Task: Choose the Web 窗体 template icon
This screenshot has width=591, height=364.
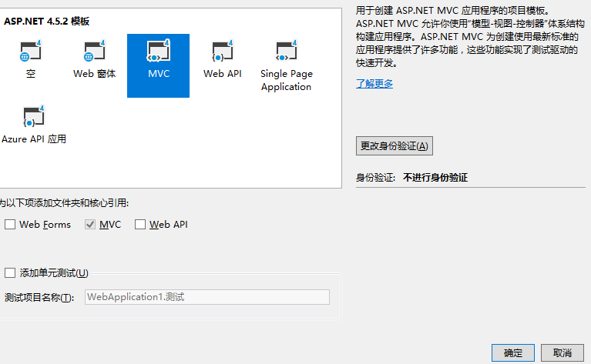Action: tap(94, 52)
